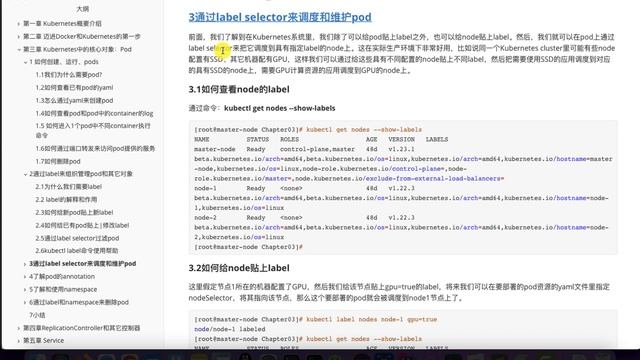Open outline item 第二章 迈进Docker和Kubernetes的第一步
640x360 pixels.
82,36
